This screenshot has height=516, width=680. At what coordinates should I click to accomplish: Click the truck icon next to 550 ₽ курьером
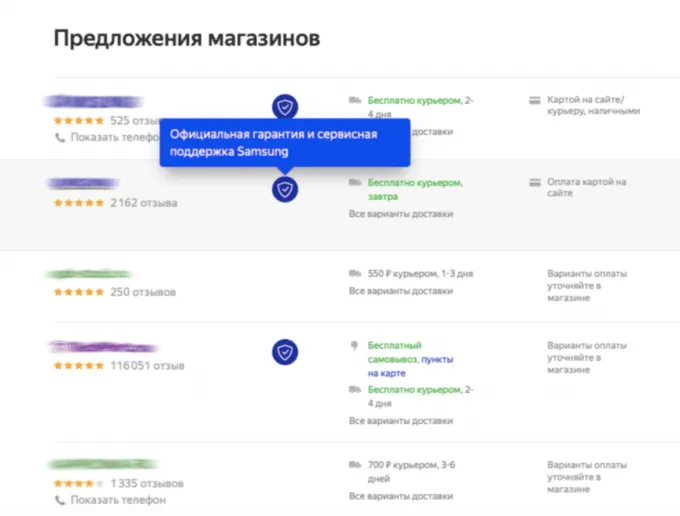(354, 272)
